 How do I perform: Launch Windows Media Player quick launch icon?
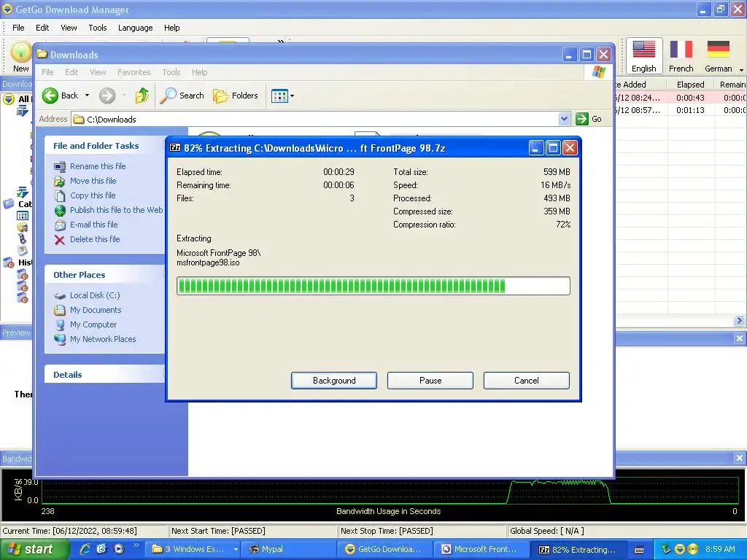coord(119,549)
